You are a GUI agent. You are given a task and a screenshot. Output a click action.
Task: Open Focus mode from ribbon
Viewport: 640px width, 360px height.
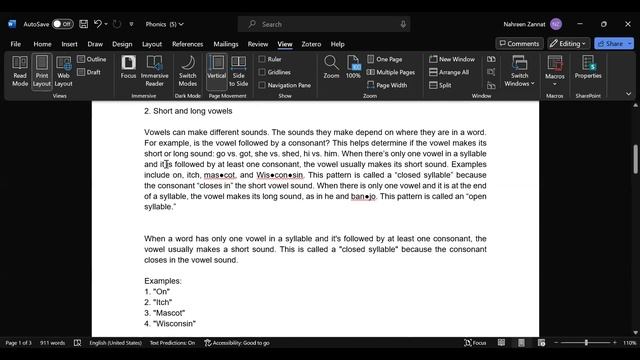pyautogui.click(x=128, y=67)
